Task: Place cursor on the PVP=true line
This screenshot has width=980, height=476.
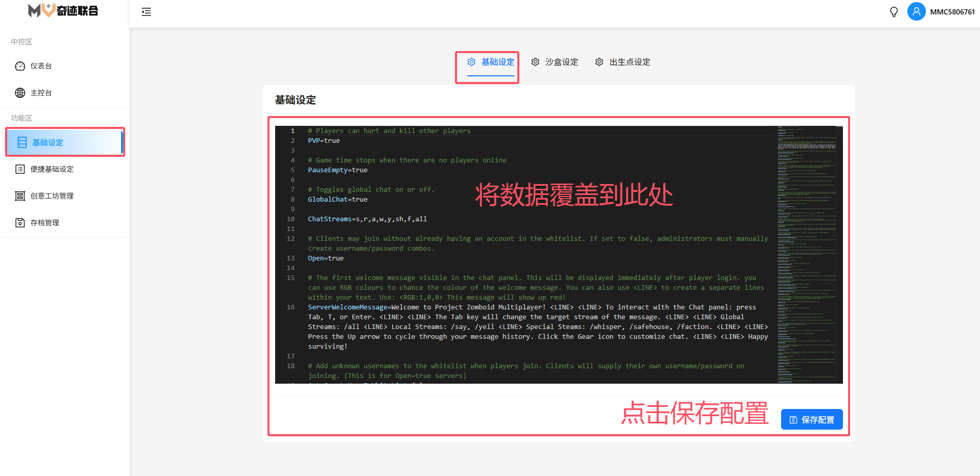Action: click(x=324, y=141)
